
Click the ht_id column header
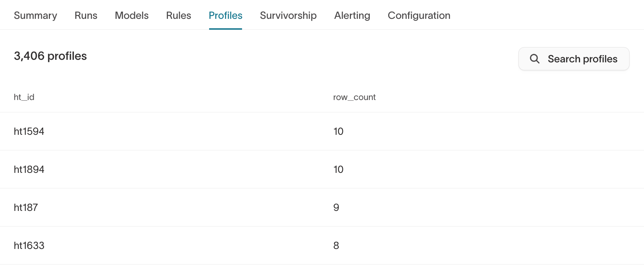pyautogui.click(x=24, y=97)
